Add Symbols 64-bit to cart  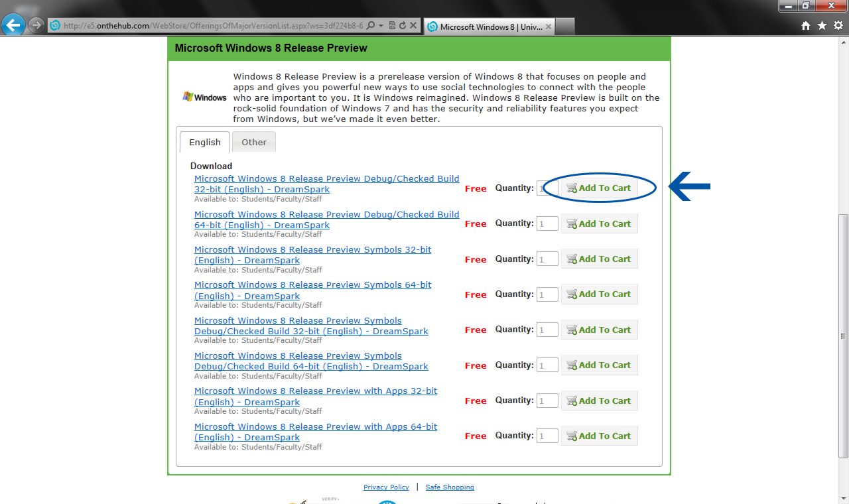[600, 294]
